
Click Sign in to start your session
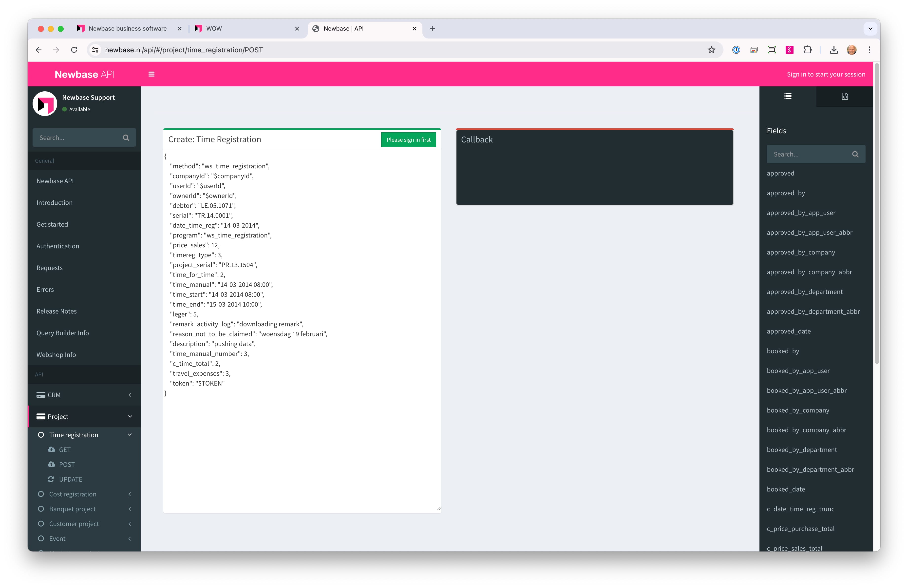point(826,74)
